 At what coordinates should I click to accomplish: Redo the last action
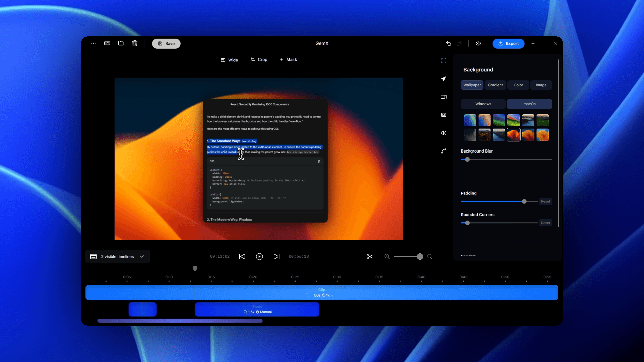[x=459, y=43]
